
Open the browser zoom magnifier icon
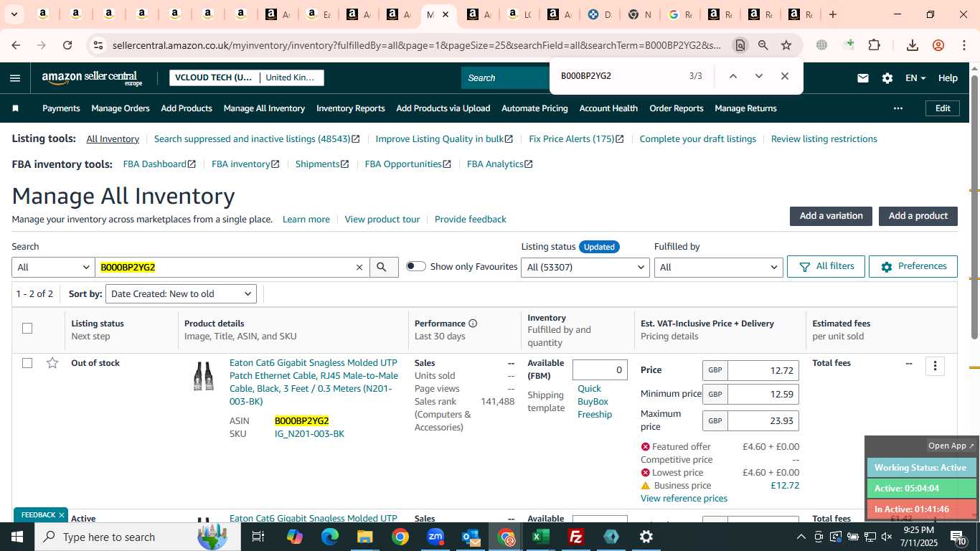click(763, 45)
